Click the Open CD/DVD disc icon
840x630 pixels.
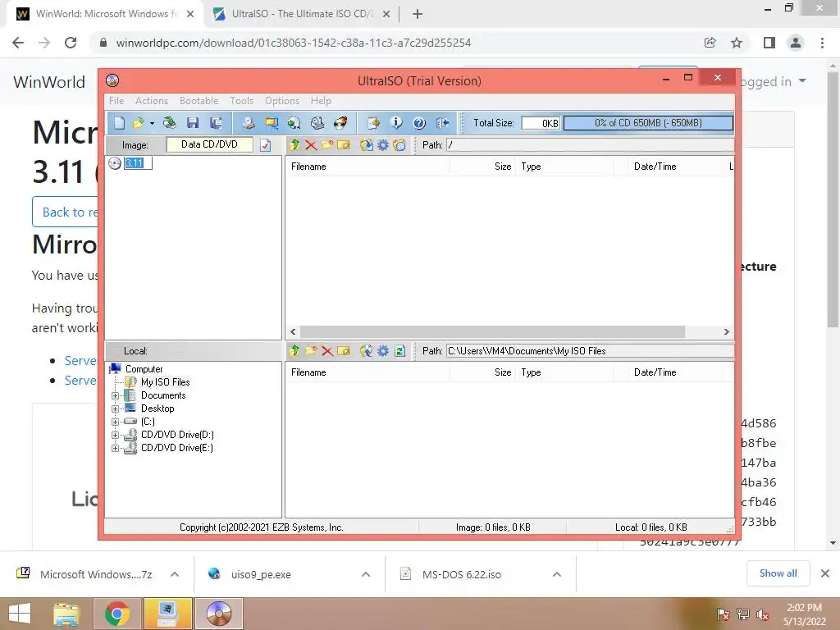tap(169, 123)
